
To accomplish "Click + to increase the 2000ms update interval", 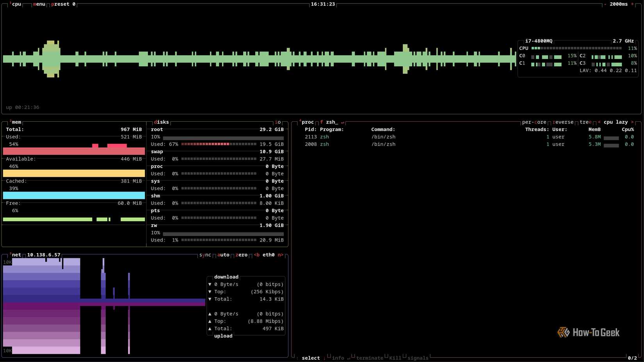I will click(633, 4).
